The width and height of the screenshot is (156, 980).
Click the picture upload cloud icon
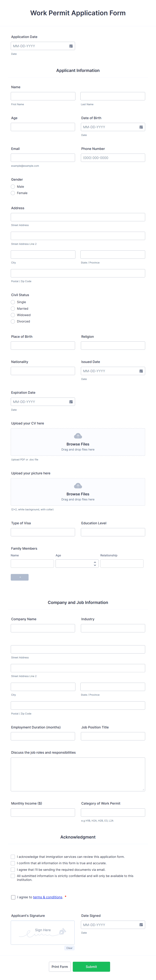(x=78, y=486)
